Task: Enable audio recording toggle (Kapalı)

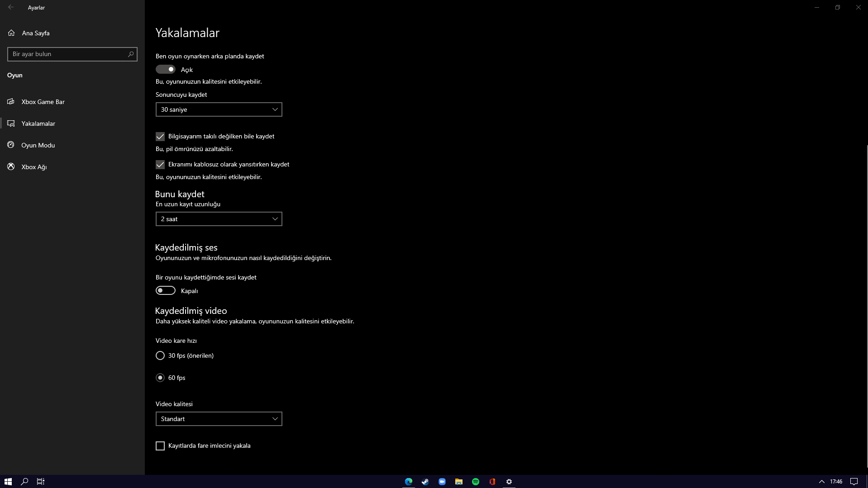Action: 166,290
